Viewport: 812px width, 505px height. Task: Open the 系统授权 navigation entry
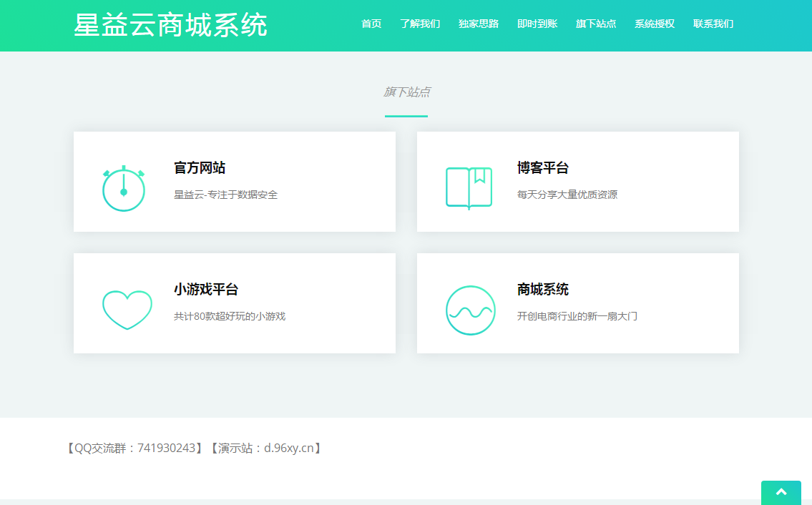click(x=653, y=24)
